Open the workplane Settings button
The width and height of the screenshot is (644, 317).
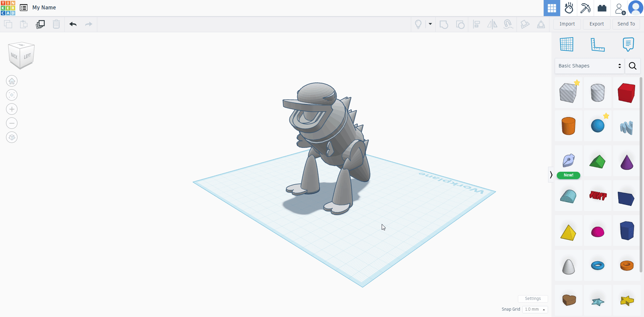coord(533,299)
